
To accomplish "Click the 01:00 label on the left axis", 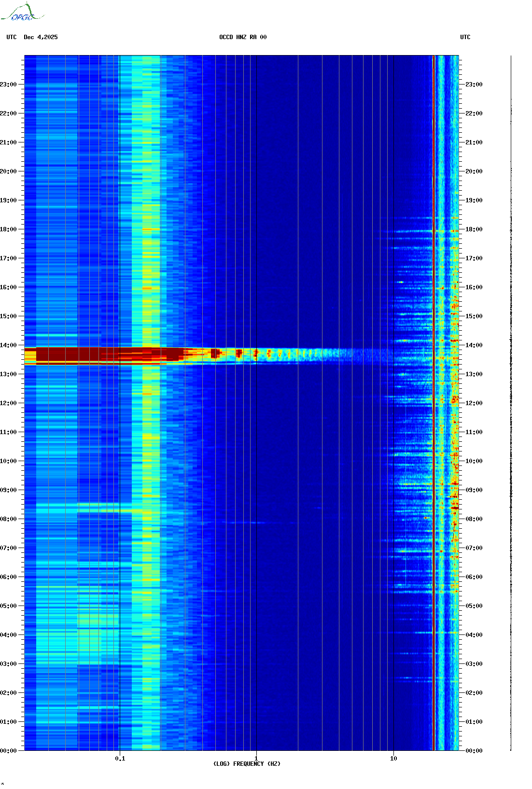I will point(8,722).
